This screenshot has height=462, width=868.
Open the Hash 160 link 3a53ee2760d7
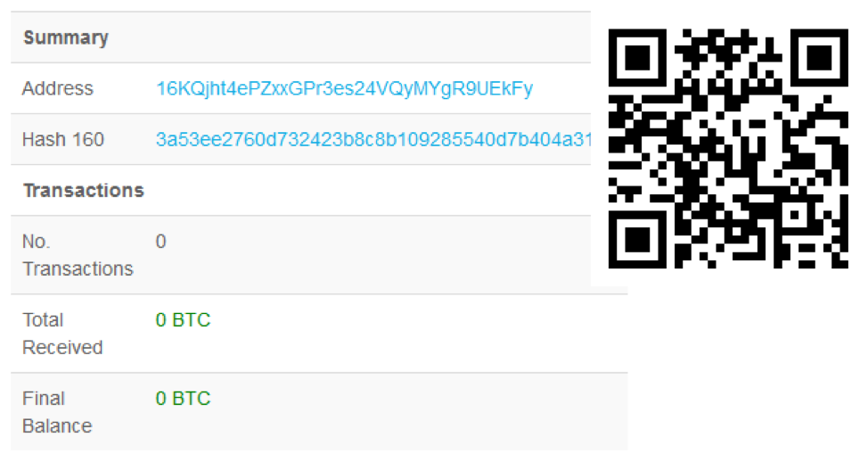coord(373,140)
